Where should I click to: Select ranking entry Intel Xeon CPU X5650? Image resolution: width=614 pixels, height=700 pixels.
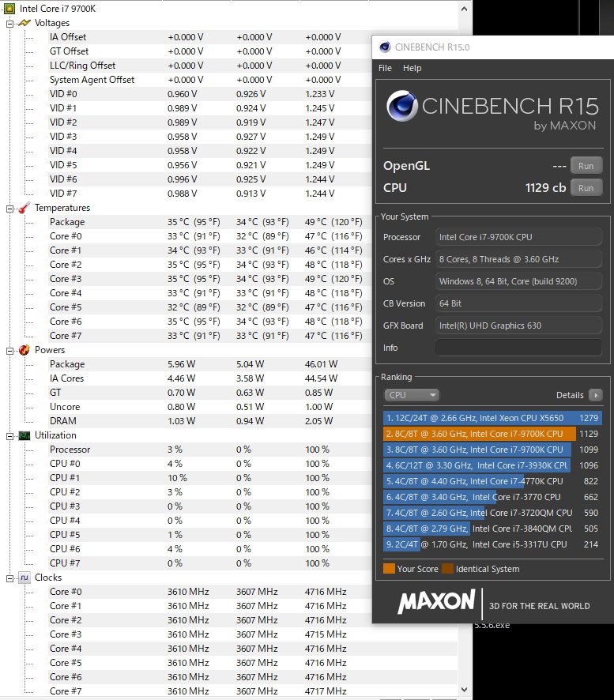point(492,418)
